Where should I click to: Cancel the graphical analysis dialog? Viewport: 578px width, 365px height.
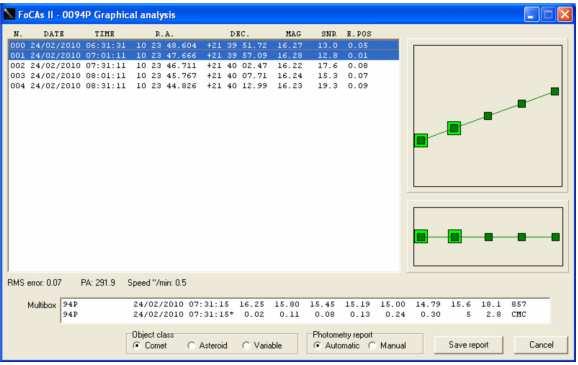[541, 345]
